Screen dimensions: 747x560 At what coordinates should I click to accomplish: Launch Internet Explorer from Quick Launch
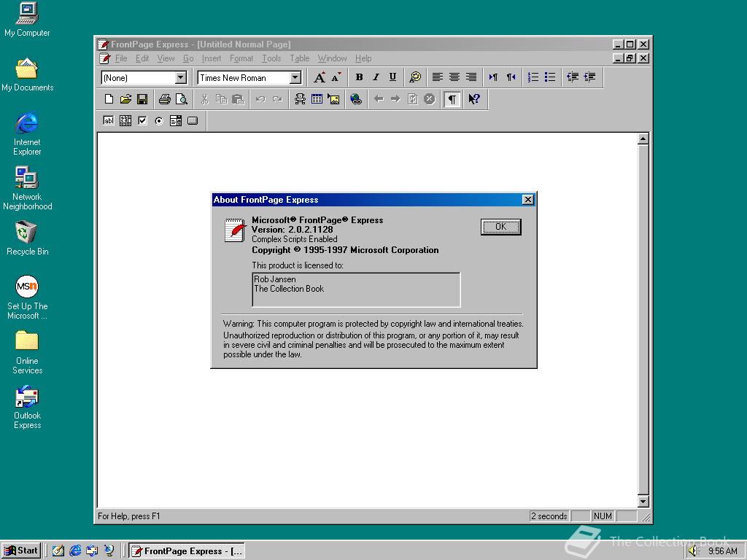[75, 551]
